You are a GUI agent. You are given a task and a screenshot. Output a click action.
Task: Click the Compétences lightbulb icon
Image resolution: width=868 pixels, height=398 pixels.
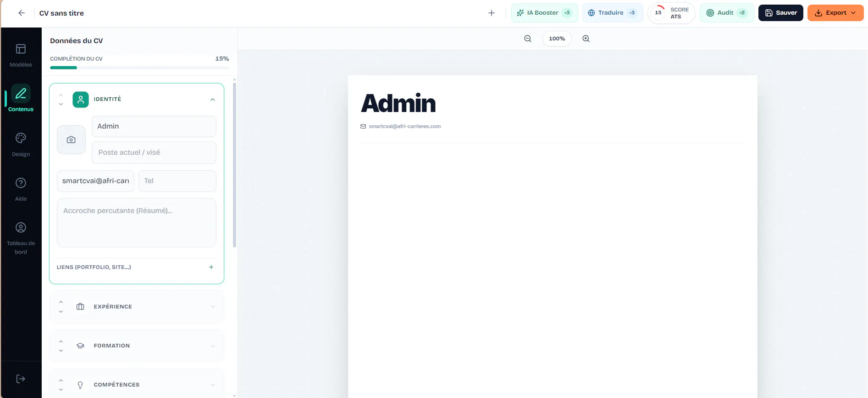(x=80, y=385)
